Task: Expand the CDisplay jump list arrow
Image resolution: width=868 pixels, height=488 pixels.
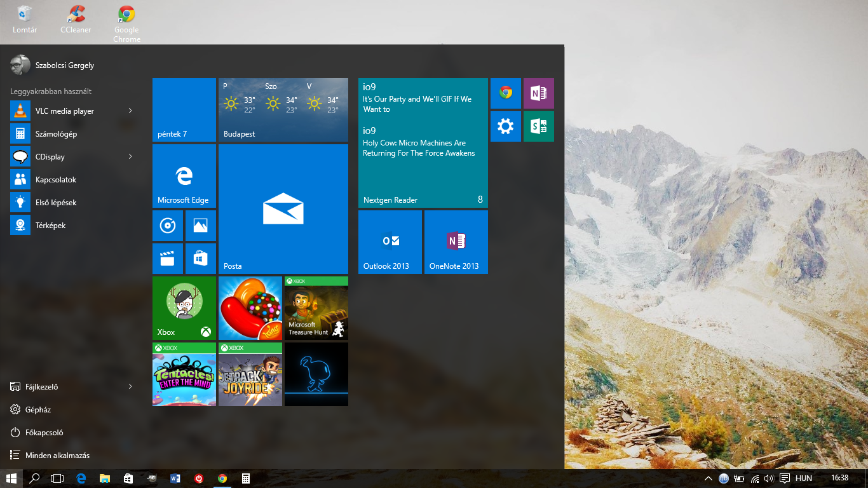Action: (x=130, y=157)
